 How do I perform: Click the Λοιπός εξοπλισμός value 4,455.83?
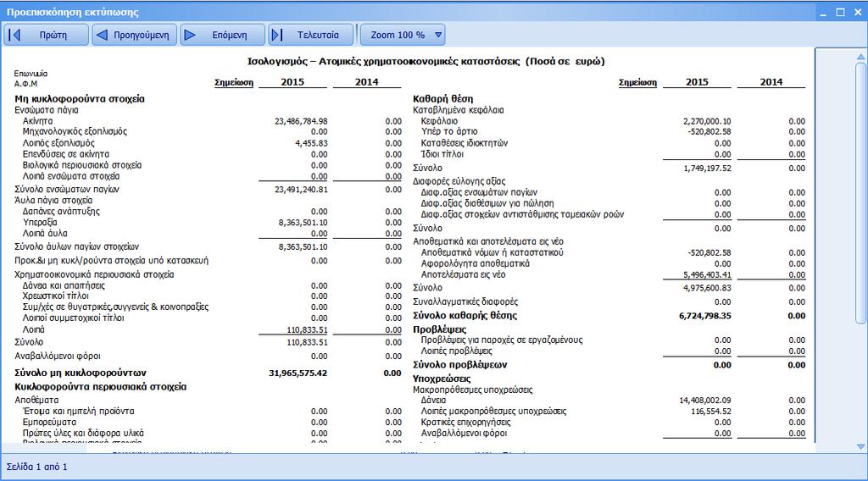(x=311, y=143)
